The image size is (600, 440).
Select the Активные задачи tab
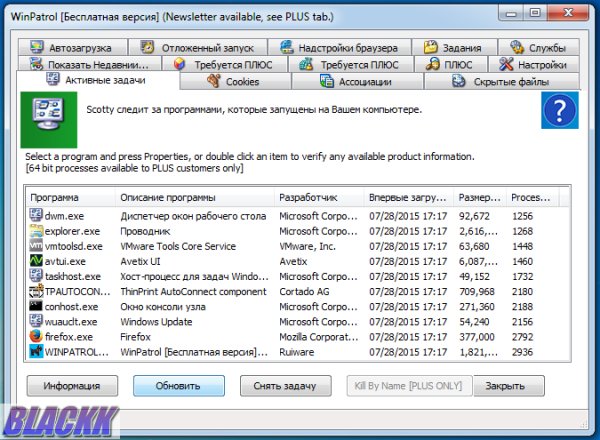pyautogui.click(x=98, y=80)
